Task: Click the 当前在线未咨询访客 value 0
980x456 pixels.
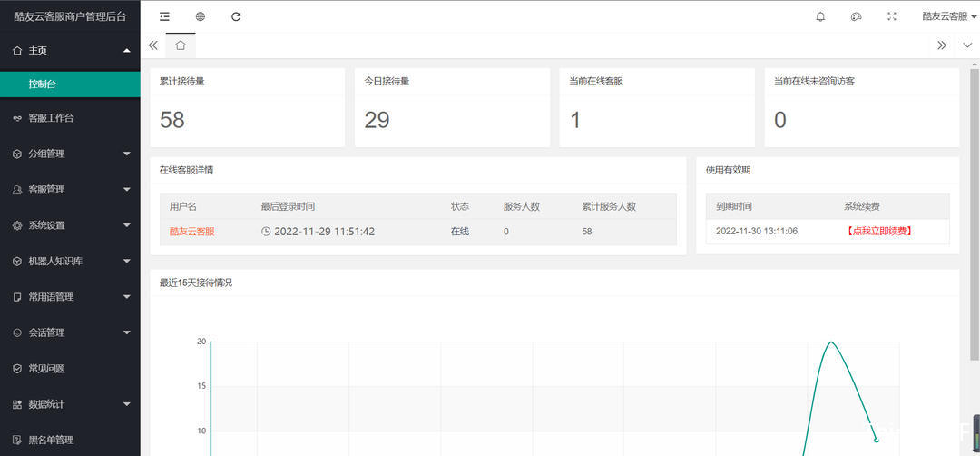Action: coord(780,120)
